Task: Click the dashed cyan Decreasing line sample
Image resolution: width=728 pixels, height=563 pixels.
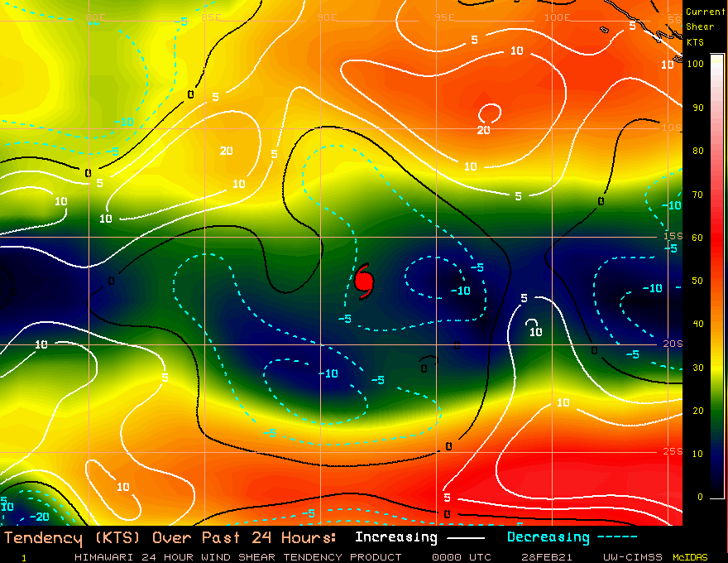Action: pyautogui.click(x=617, y=537)
